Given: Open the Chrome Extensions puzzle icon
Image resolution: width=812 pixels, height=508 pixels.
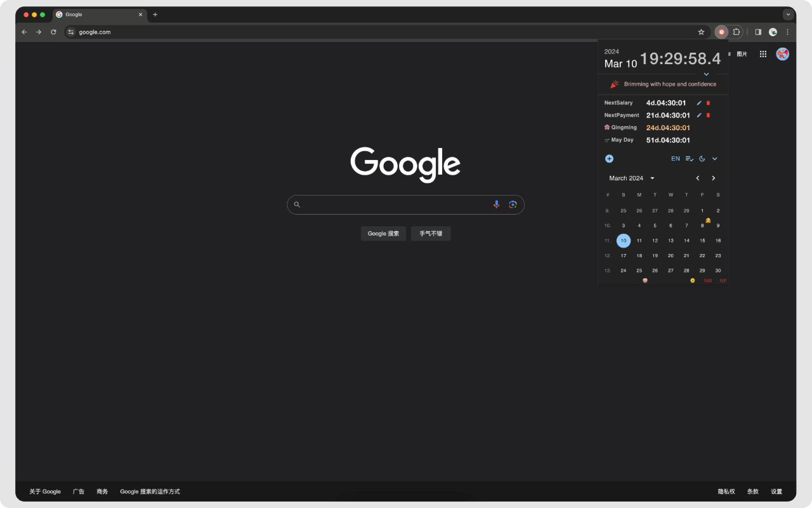Looking at the screenshot, I should [737, 32].
